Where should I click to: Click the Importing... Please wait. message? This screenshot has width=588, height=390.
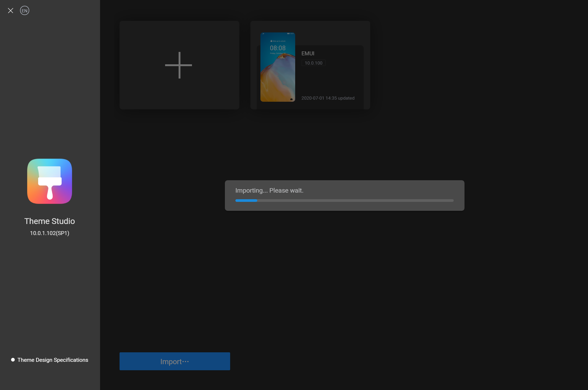click(x=269, y=191)
